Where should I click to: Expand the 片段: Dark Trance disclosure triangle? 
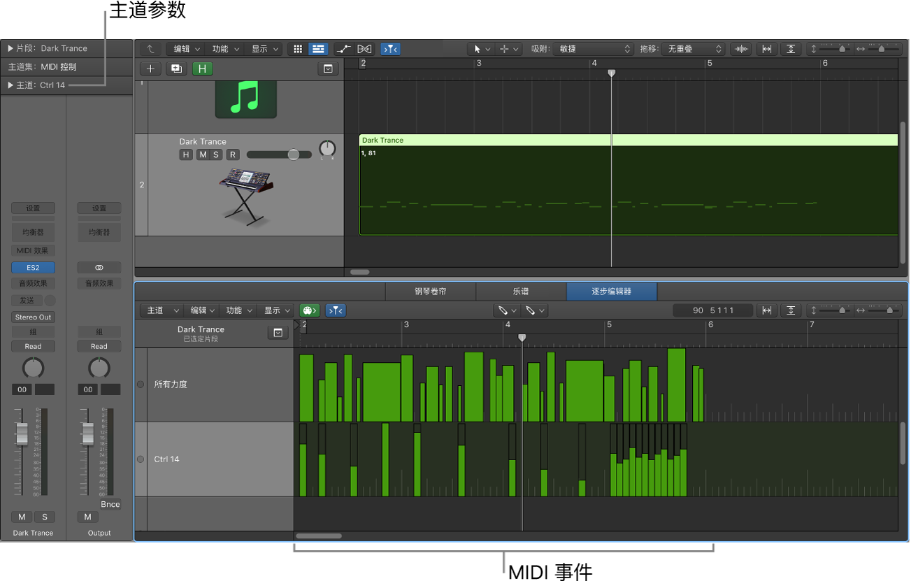(10, 48)
